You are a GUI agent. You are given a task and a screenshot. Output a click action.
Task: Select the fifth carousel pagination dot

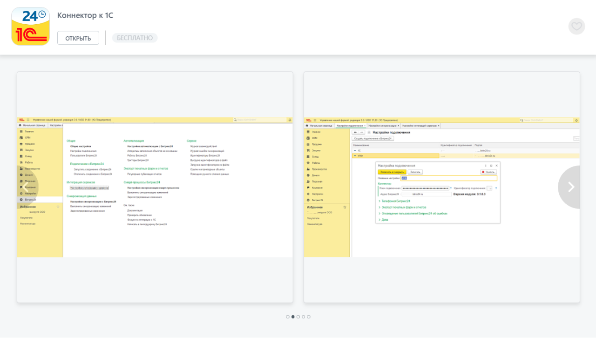(309, 317)
